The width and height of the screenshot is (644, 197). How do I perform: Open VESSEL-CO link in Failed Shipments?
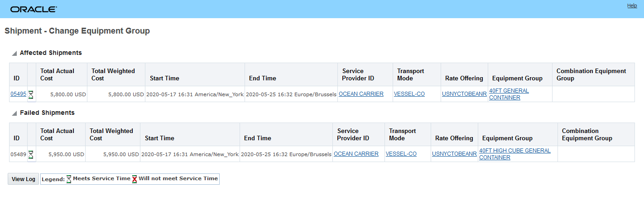click(401, 154)
